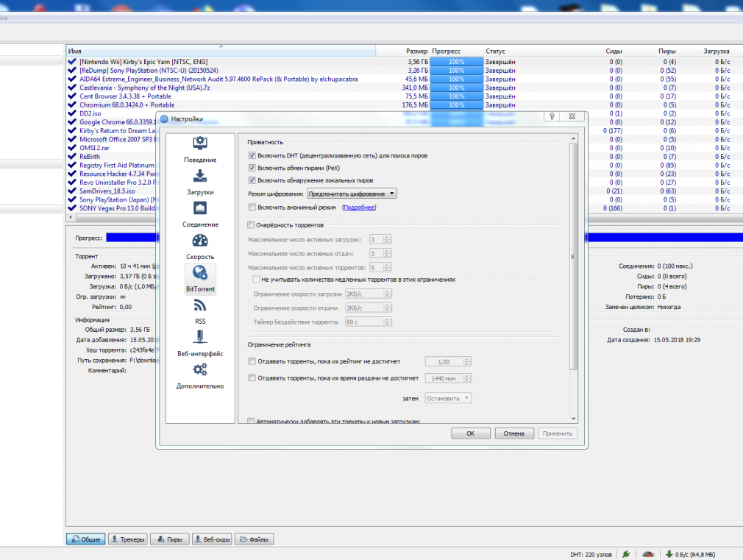Click the checkmark icon beside Cent Browser torrent

tap(72, 96)
